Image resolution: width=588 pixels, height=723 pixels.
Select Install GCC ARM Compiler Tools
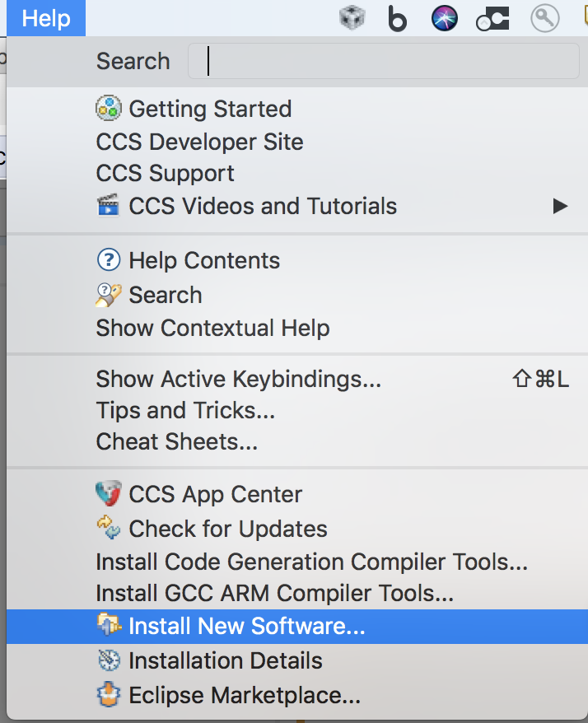(x=274, y=592)
